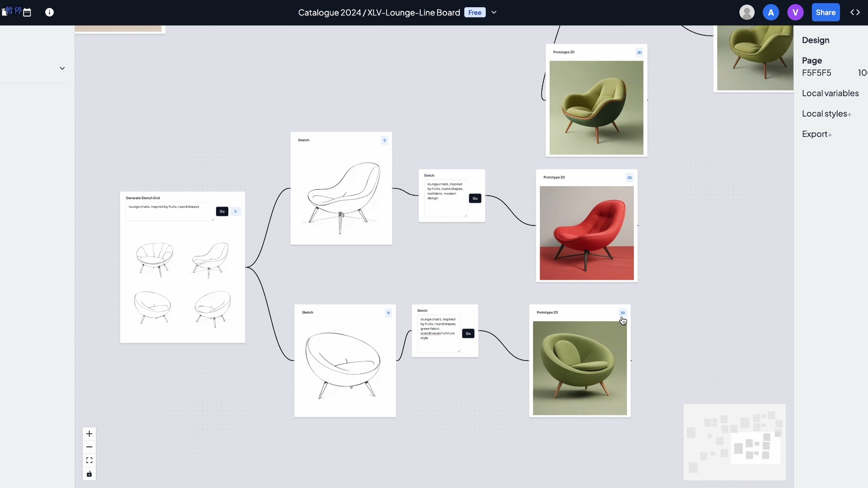This screenshot has height=488, width=868.
Task: Open Local variables in the panel
Action: 830,93
